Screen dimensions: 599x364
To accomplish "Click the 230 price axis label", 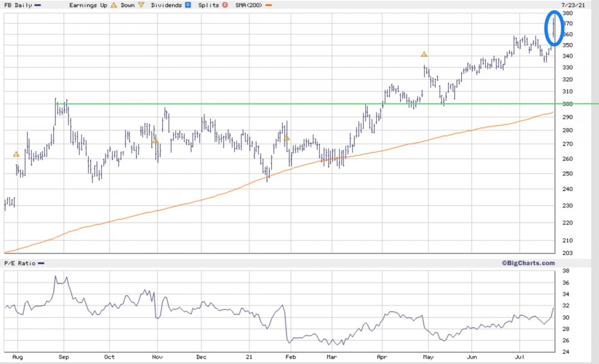I will [568, 205].
